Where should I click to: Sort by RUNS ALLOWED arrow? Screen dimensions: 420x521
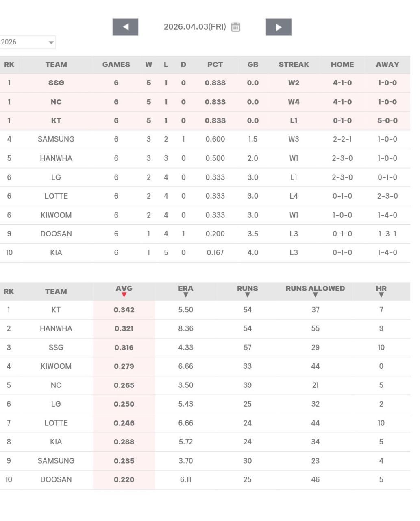[x=315, y=295]
